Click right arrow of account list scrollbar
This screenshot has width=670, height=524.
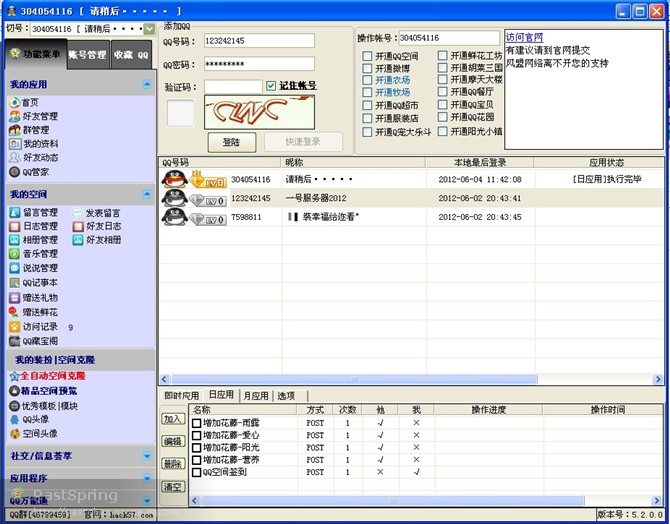pos(658,379)
